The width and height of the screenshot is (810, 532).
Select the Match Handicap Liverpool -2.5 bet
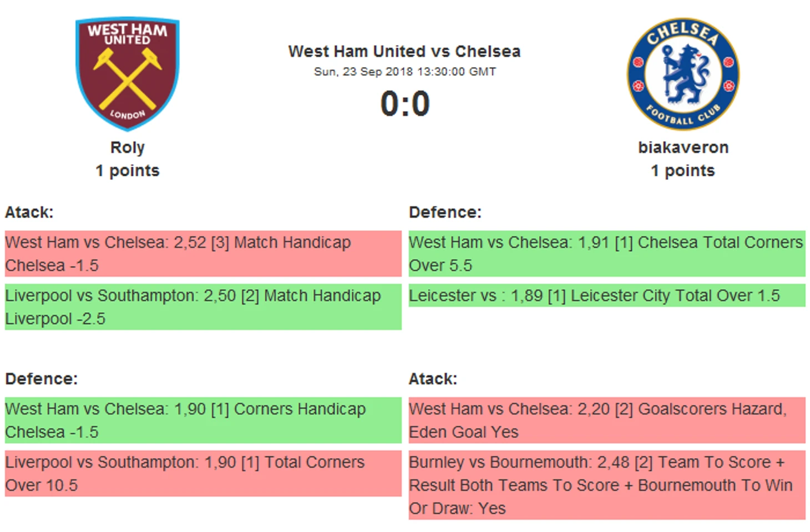click(202, 307)
